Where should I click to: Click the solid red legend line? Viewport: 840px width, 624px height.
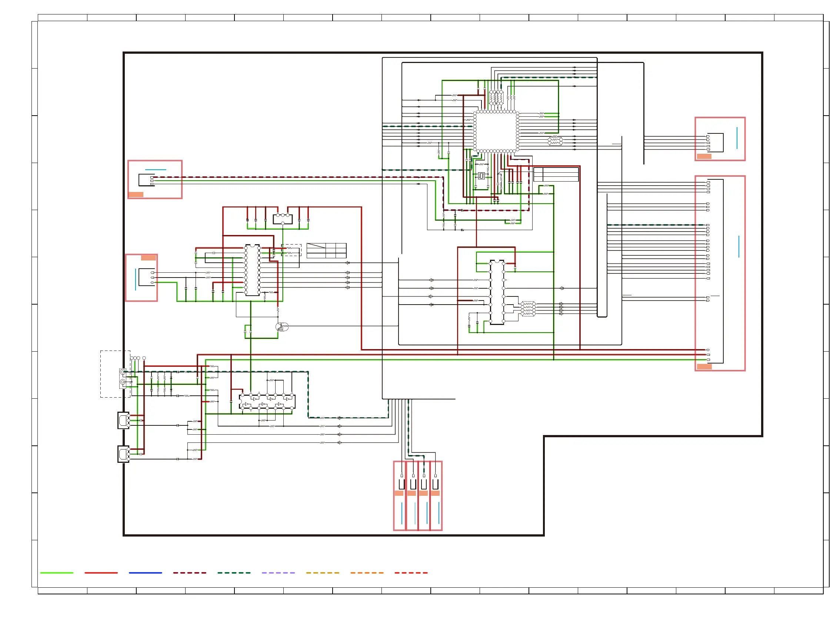[x=101, y=573]
